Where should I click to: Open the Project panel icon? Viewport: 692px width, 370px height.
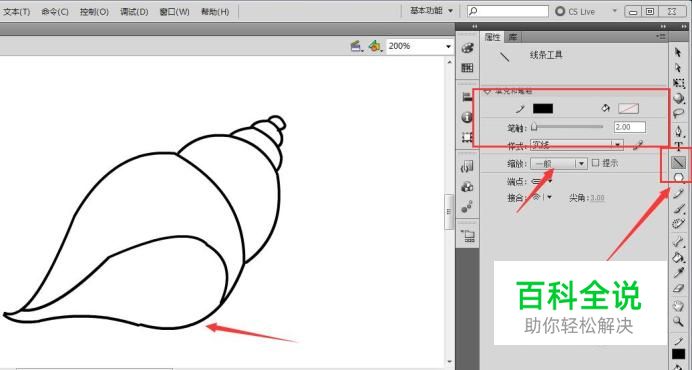point(467,236)
